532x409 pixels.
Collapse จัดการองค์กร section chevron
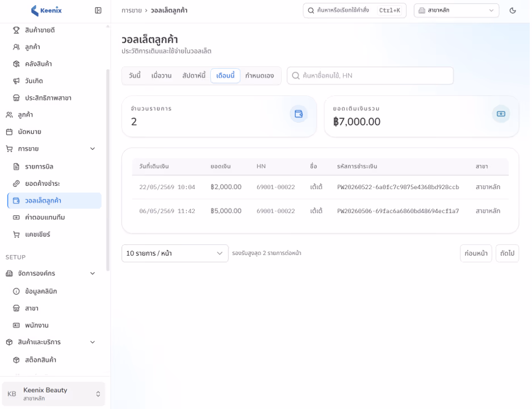93,273
